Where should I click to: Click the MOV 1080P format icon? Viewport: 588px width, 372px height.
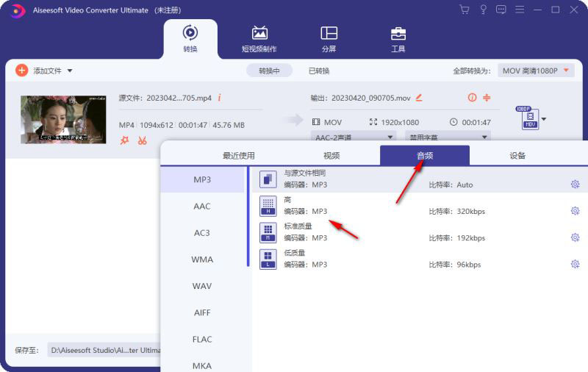coord(528,118)
